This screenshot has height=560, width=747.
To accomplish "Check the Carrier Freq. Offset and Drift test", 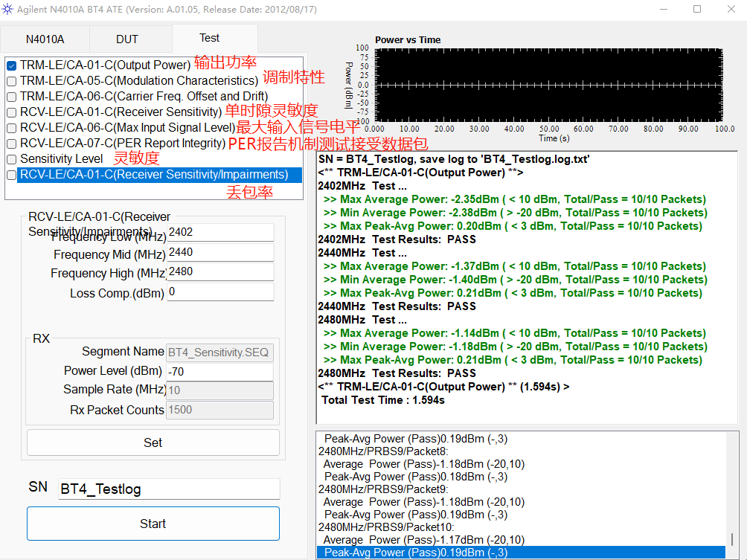I will click(x=11, y=97).
